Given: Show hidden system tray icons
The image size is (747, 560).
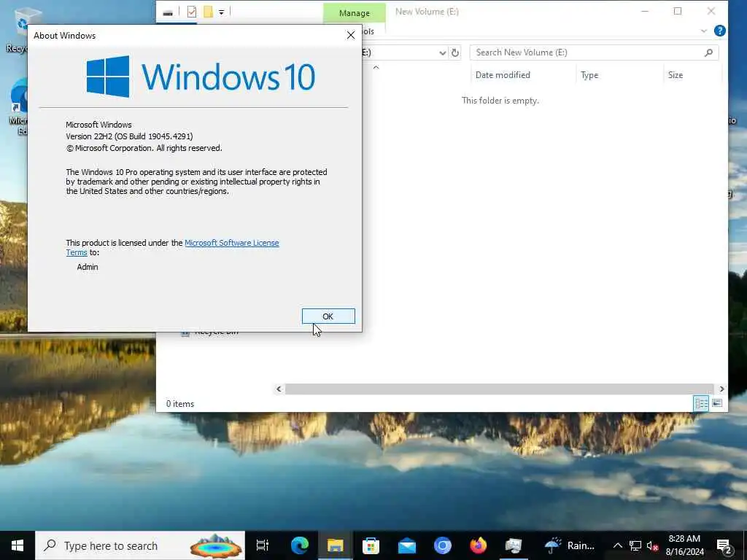Looking at the screenshot, I should point(617,545).
